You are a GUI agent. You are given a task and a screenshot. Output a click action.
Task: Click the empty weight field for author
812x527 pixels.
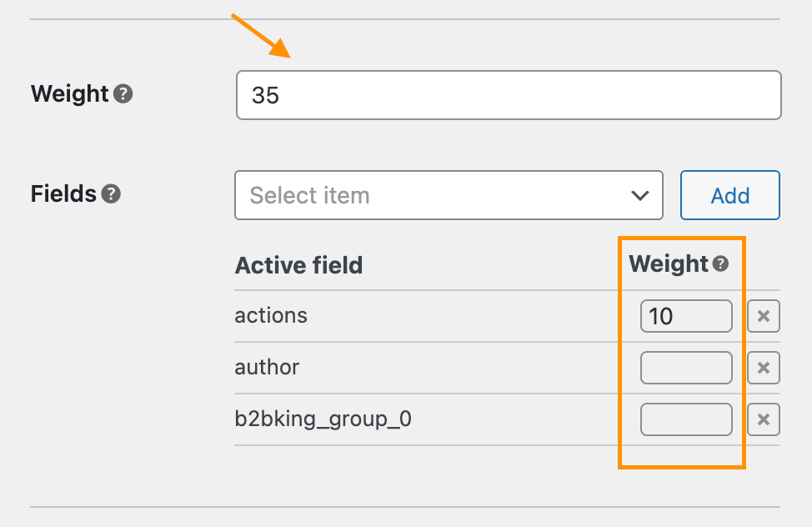click(686, 368)
